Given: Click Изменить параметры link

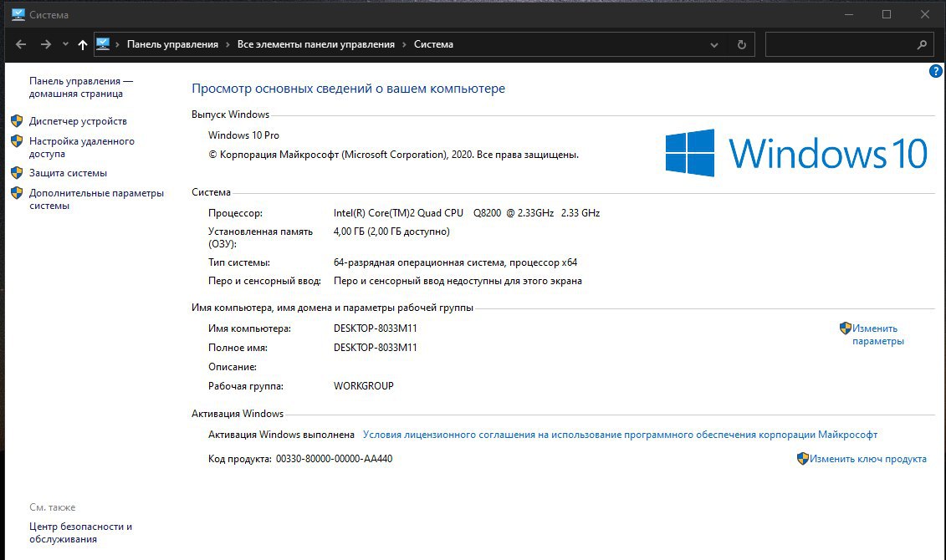Looking at the screenshot, I should (x=877, y=334).
